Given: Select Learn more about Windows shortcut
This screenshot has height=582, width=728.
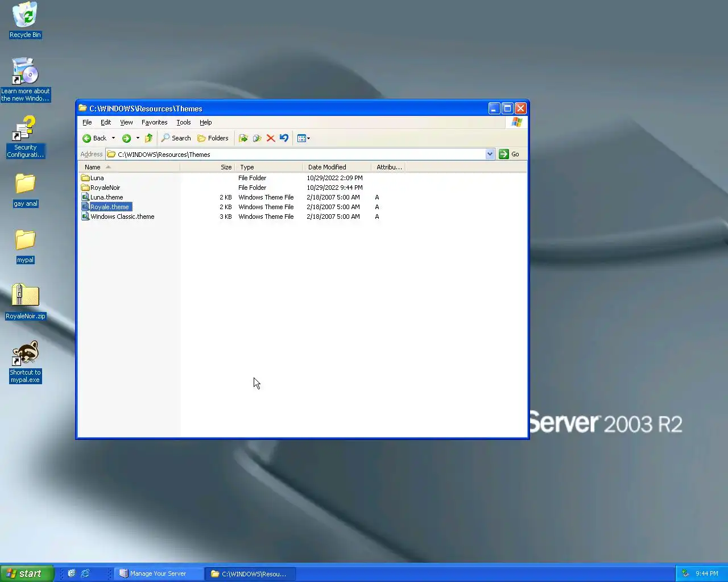Looking at the screenshot, I should click(25, 80).
